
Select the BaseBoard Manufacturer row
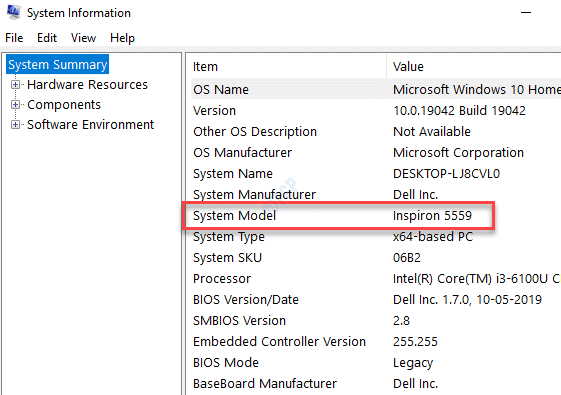(376, 384)
